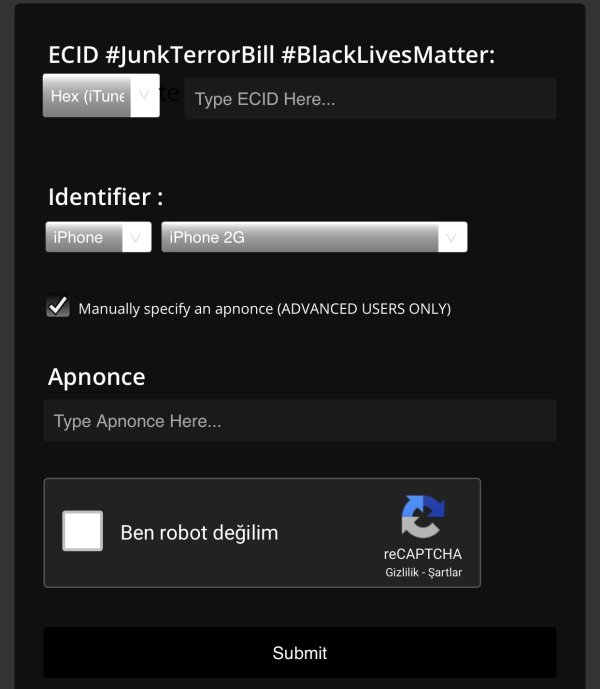Screen dimensions: 600x689
Task: Tick the Ben robot değilim checkbox
Action: point(83,531)
